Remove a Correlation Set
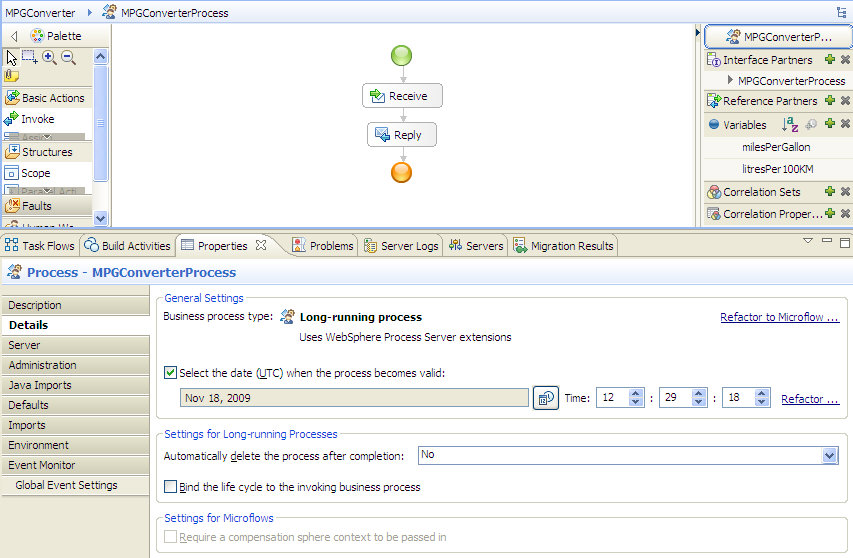The height and width of the screenshot is (558, 853). 845,191
